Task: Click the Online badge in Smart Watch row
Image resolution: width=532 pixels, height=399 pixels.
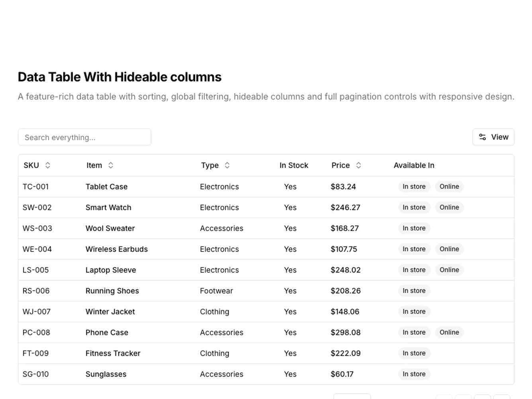Action: click(449, 207)
